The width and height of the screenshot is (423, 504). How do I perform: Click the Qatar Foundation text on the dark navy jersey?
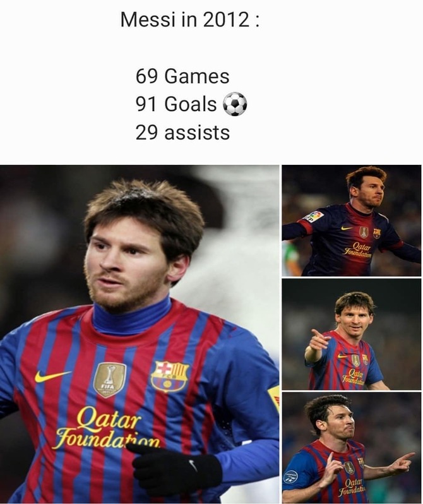358,250
